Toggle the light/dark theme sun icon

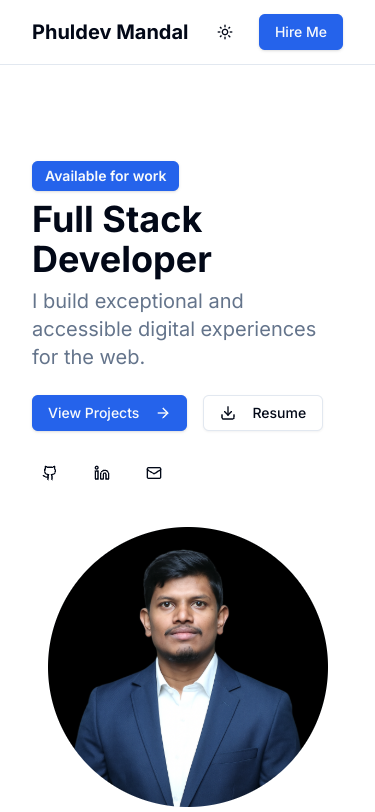[225, 32]
